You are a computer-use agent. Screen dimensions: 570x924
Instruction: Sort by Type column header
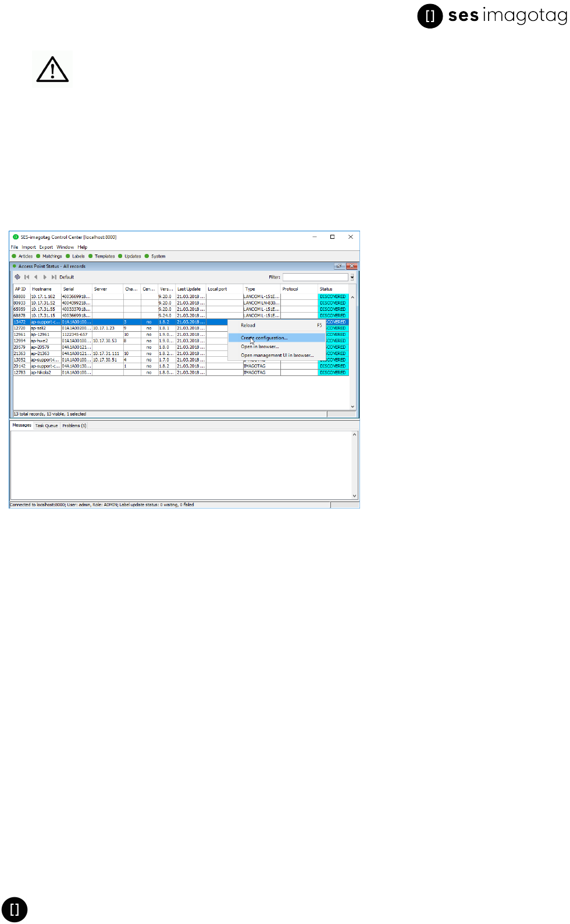point(262,289)
